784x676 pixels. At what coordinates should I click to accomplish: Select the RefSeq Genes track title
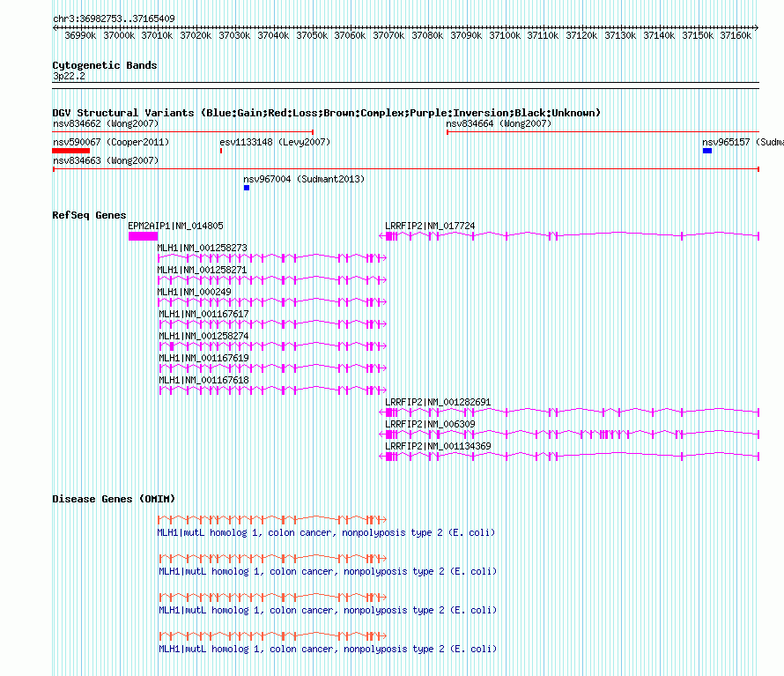(90, 215)
